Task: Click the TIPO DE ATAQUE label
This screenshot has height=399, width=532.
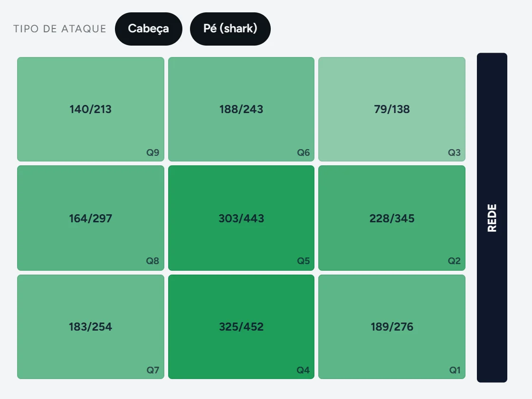Action: click(60, 29)
